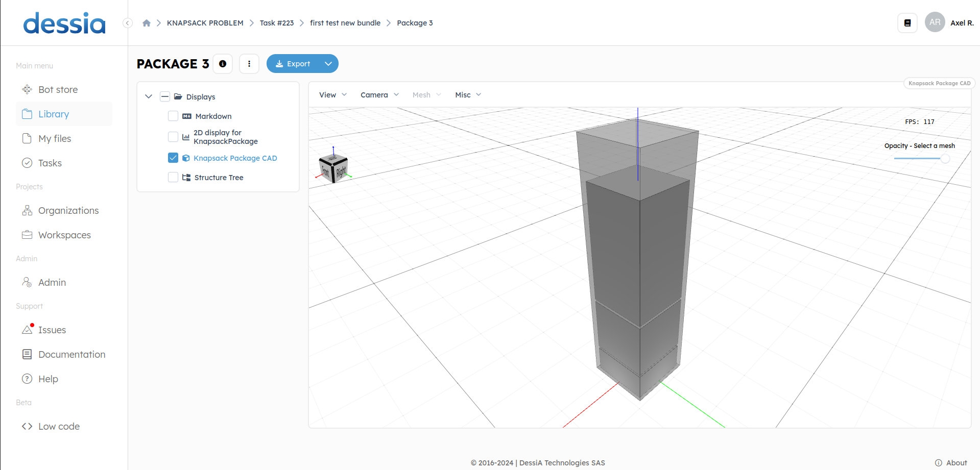The image size is (980, 470).
Task: Click the home icon in breadcrumb
Action: pos(147,23)
